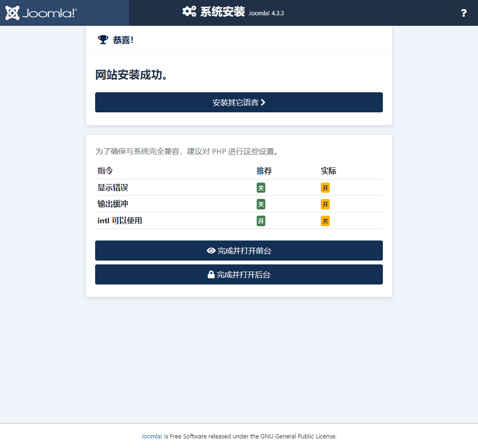Click the gears icon beside 系统安装
Image resolution: width=478 pixels, height=448 pixels.
click(189, 11)
